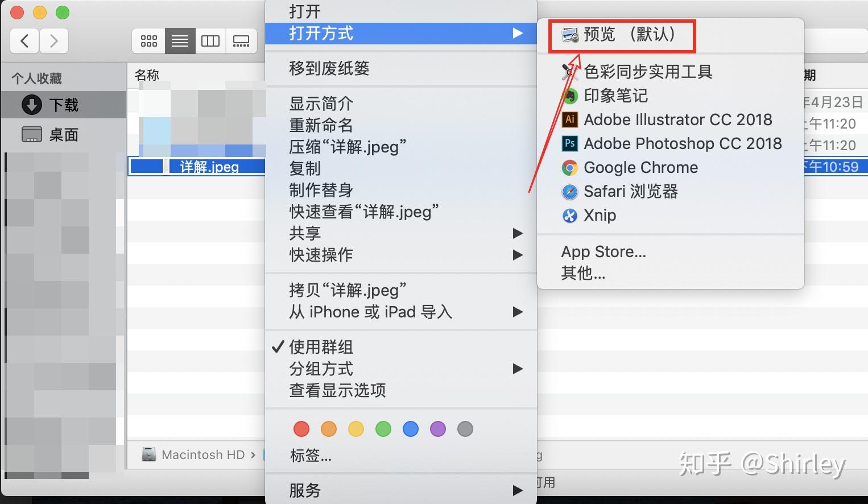Choose 拷贝“详解.jpeg” menu item
This screenshot has height=504, width=868.
pos(401,290)
